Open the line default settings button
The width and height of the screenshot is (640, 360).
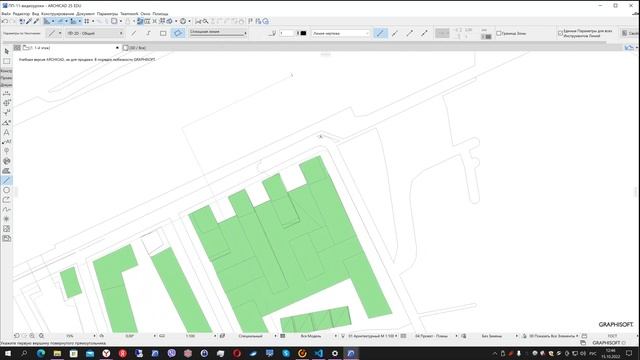tap(51, 33)
